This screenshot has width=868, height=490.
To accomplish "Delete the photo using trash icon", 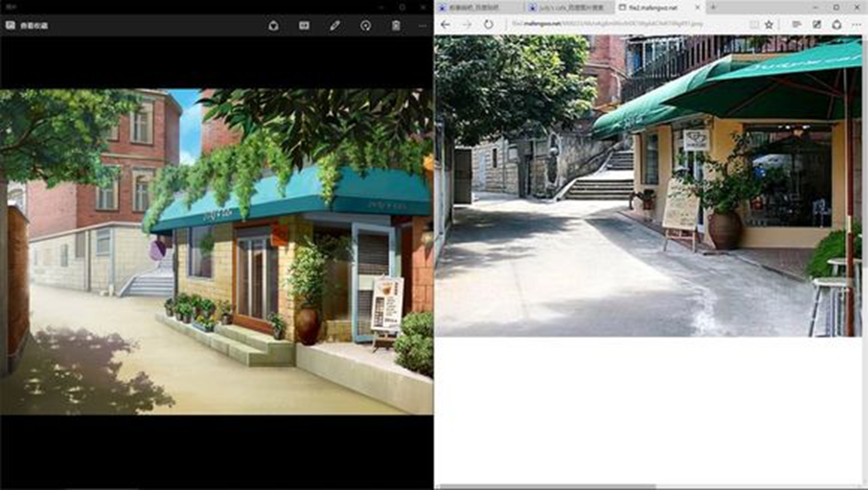I will (x=396, y=26).
